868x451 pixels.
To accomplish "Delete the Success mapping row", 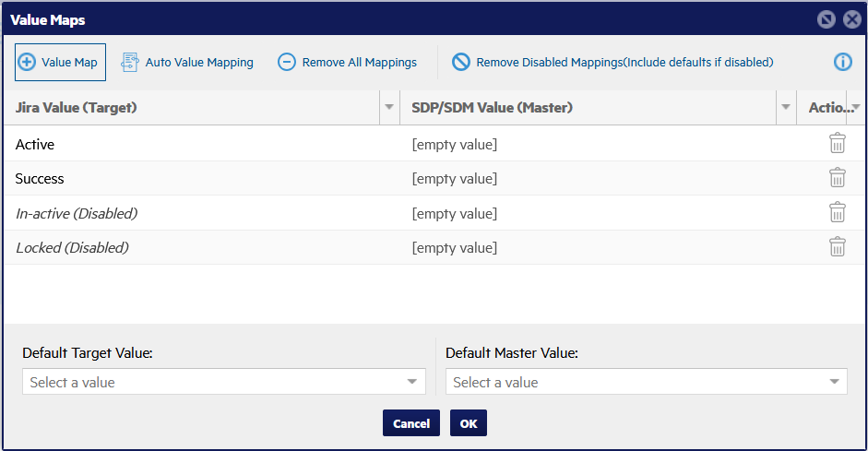I will point(837,178).
